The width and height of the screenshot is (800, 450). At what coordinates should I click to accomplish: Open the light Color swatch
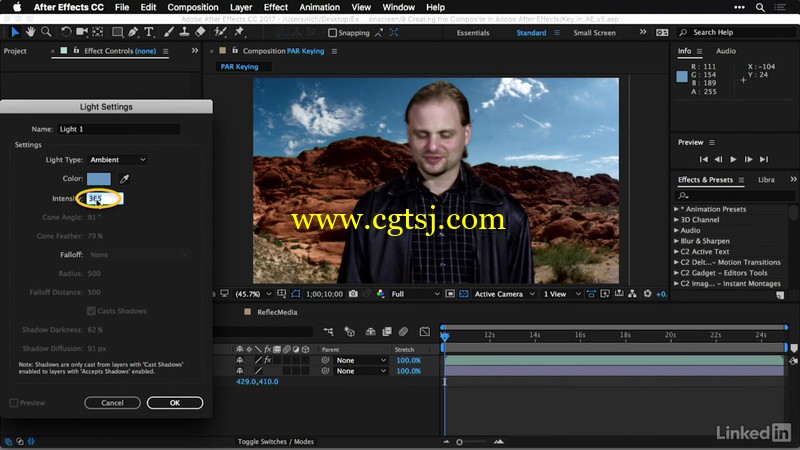point(99,179)
